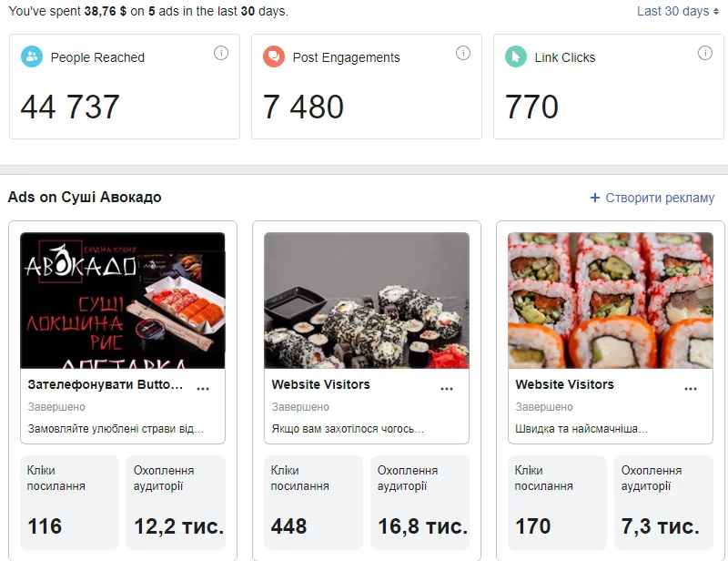The height and width of the screenshot is (561, 728).
Task: Click the blue People Reached icon
Action: click(32, 56)
